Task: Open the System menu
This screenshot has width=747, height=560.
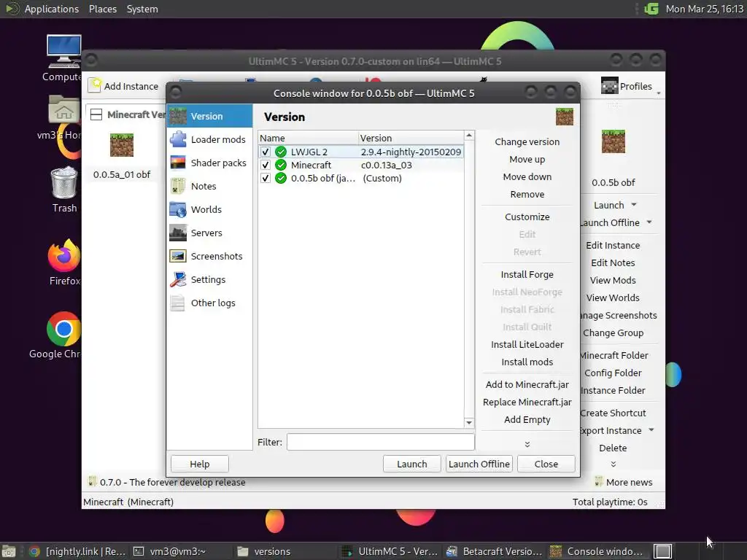Action: [142, 9]
